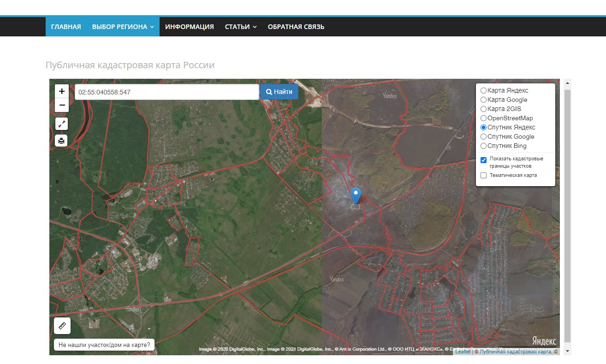Open the Статьи dropdown menu
Image resolution: width=606 pixels, height=364 pixels.
pos(240,27)
